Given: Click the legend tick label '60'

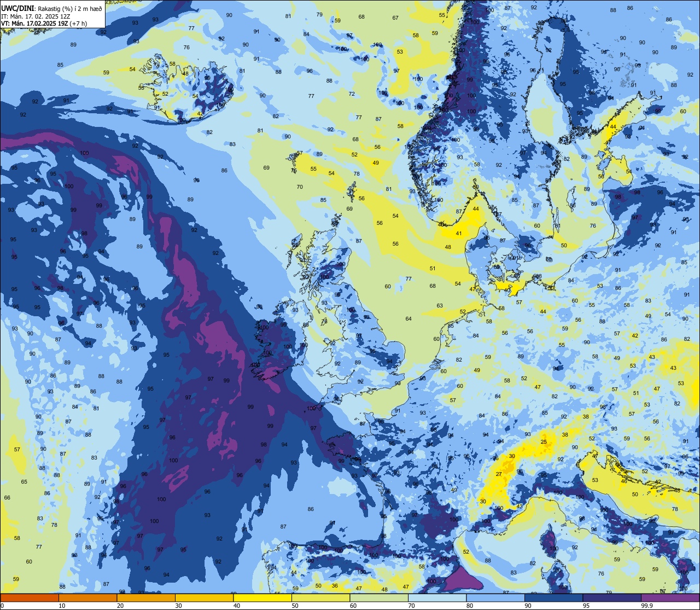Looking at the screenshot, I should tap(353, 606).
